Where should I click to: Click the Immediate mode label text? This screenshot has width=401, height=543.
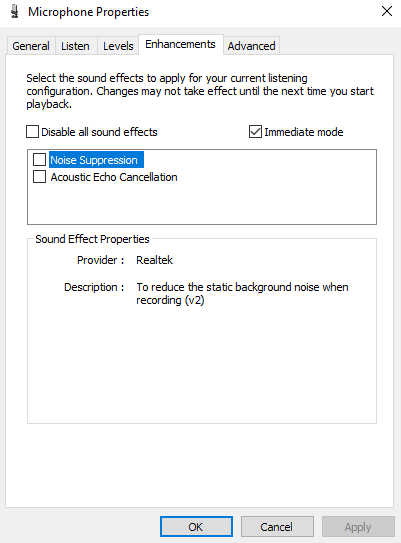(x=304, y=132)
